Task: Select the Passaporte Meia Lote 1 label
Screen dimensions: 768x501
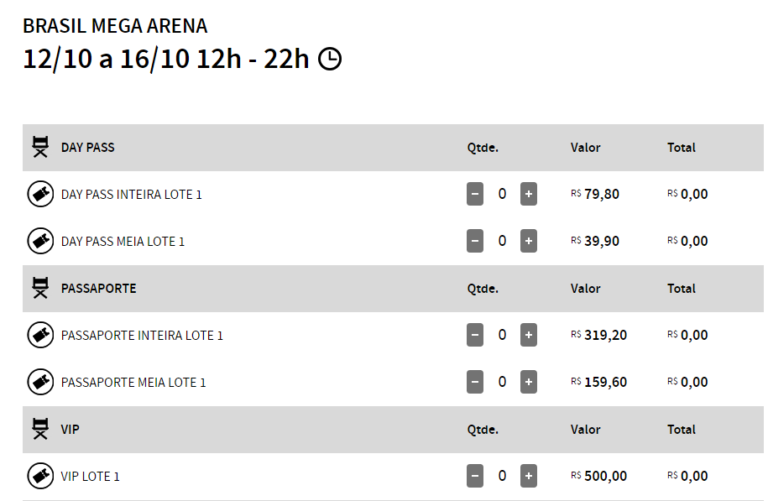Action: 133,382
